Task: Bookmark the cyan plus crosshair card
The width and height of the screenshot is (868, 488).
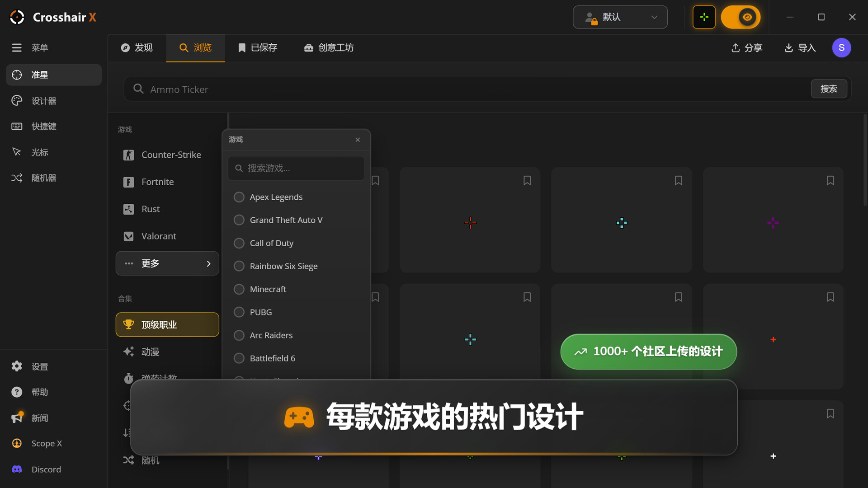Action: pos(527,297)
